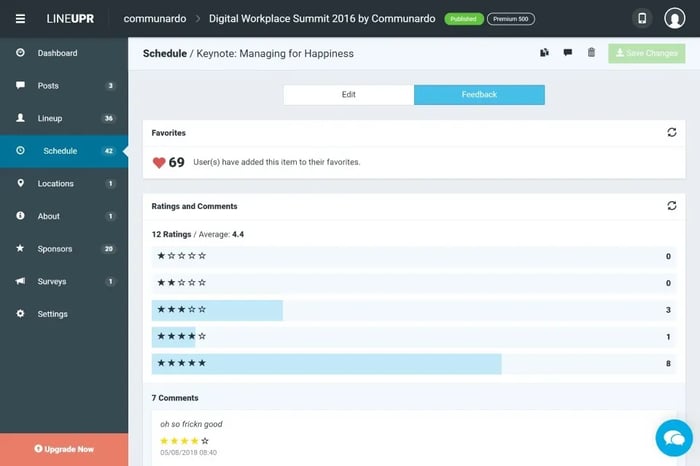Screen dimensions: 700x466
Task: Open mobile preview phone icon
Action: click(642, 19)
